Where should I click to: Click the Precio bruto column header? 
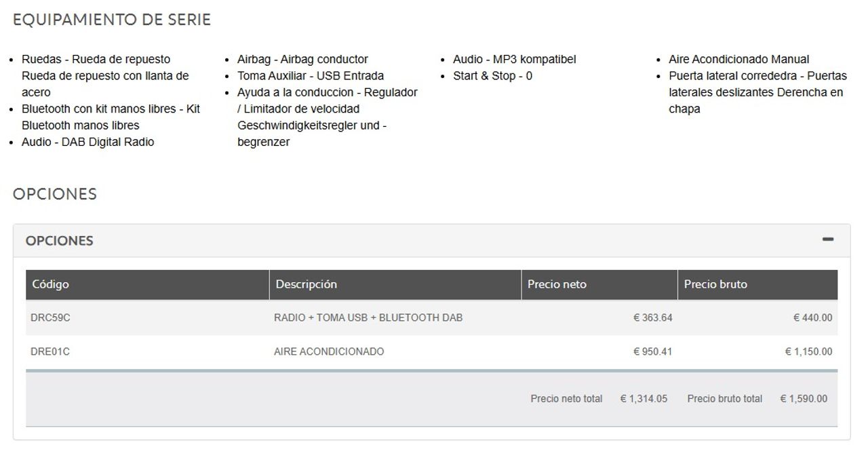pos(715,285)
